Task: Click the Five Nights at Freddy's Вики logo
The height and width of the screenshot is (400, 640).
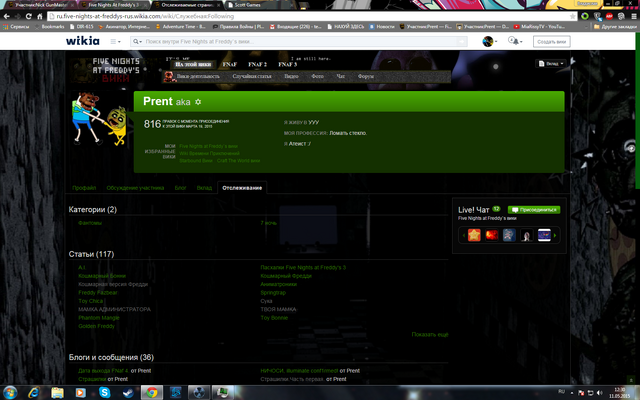Action: click(104, 70)
